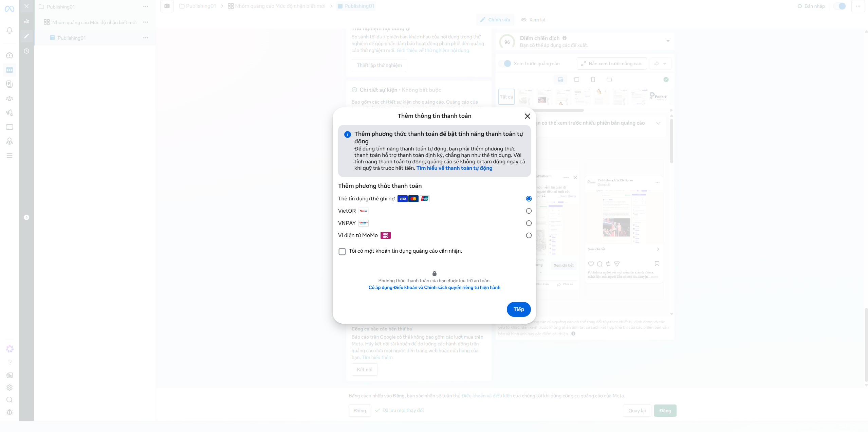Select the Publishing01 campaign folder in tree
The width and height of the screenshot is (868, 432).
[57, 6]
